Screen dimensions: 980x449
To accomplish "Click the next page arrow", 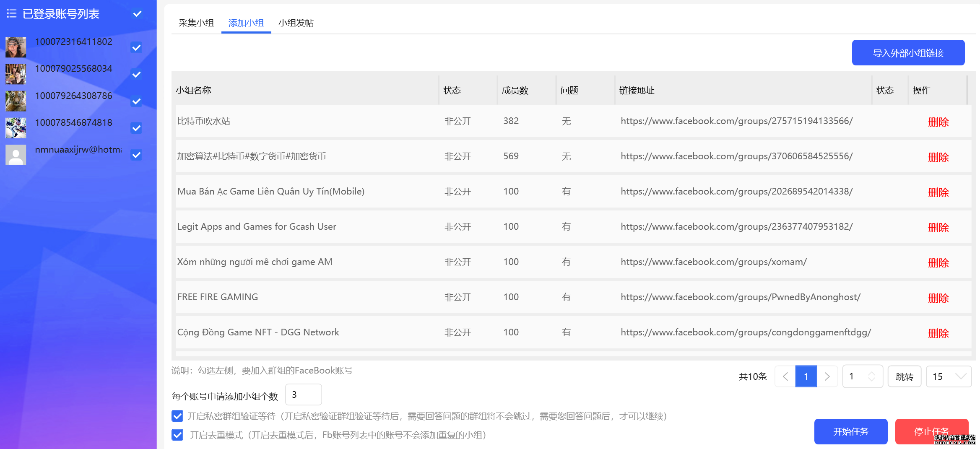I will click(x=827, y=376).
